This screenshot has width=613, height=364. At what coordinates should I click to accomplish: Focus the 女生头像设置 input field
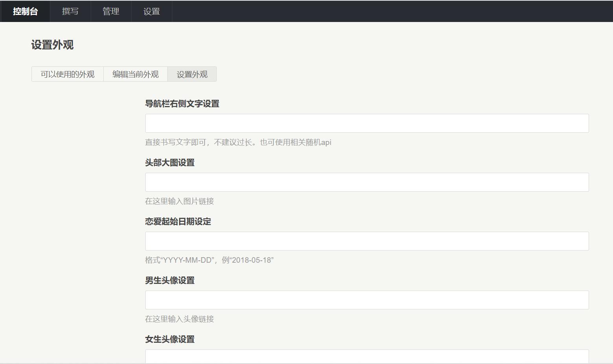(367, 357)
